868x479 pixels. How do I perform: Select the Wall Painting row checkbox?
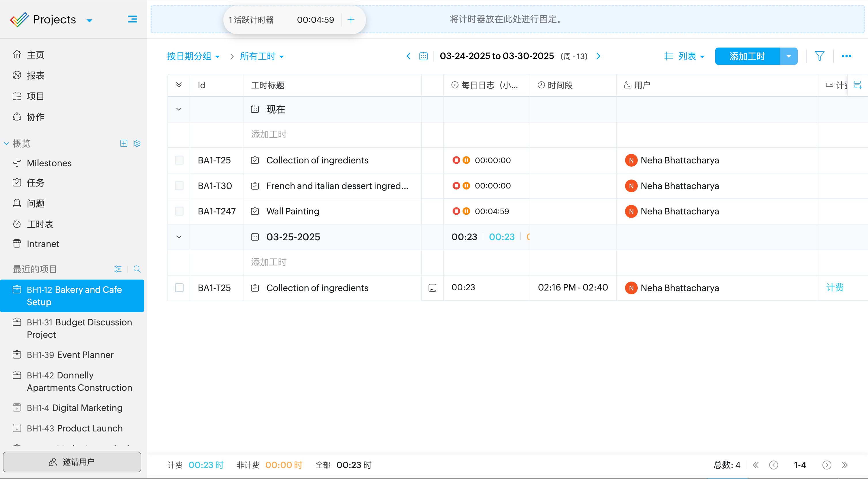point(179,211)
